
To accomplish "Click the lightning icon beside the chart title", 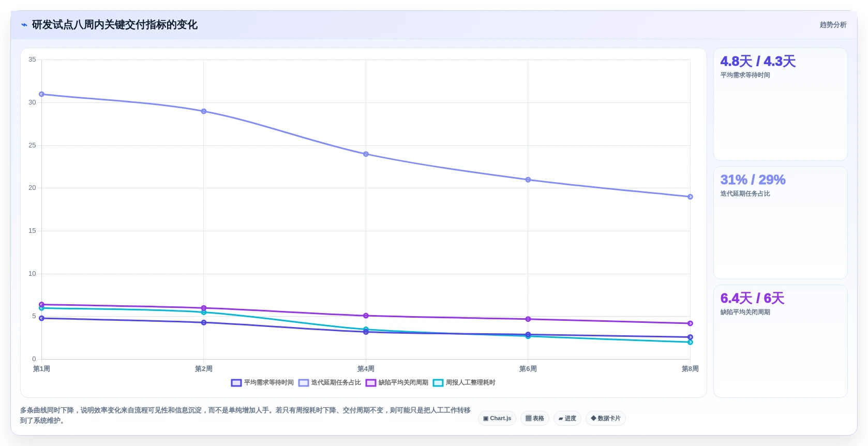I will pyautogui.click(x=24, y=25).
